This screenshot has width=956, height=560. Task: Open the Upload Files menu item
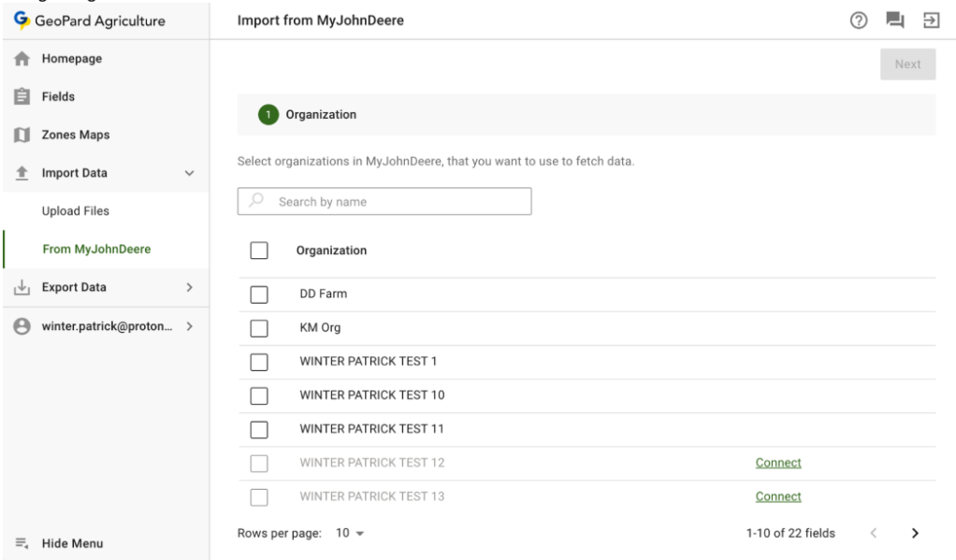[76, 211]
